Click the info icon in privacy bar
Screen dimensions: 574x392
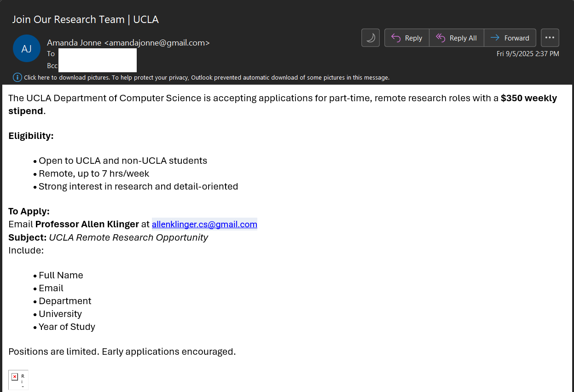click(17, 77)
